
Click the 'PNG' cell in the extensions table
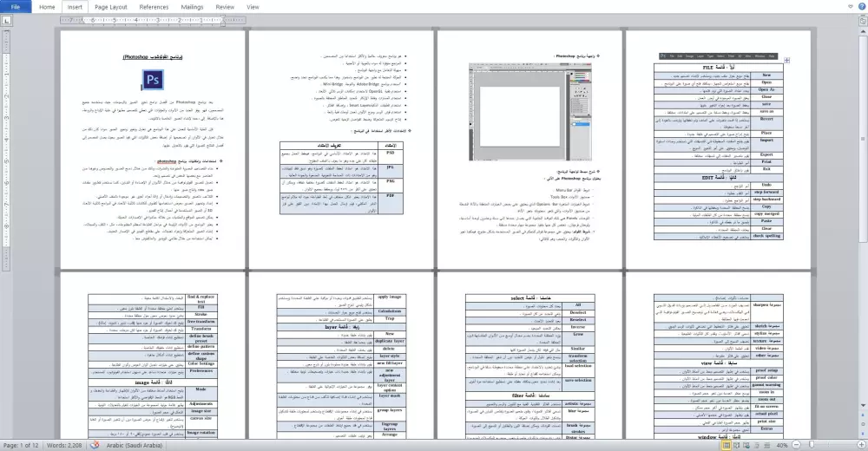(x=391, y=185)
